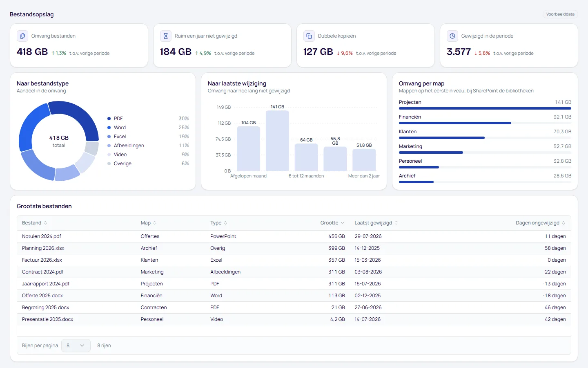Screen dimensions: 588x368
Task: Click the 51,8 GB chart bar
Action: pyautogui.click(x=364, y=160)
